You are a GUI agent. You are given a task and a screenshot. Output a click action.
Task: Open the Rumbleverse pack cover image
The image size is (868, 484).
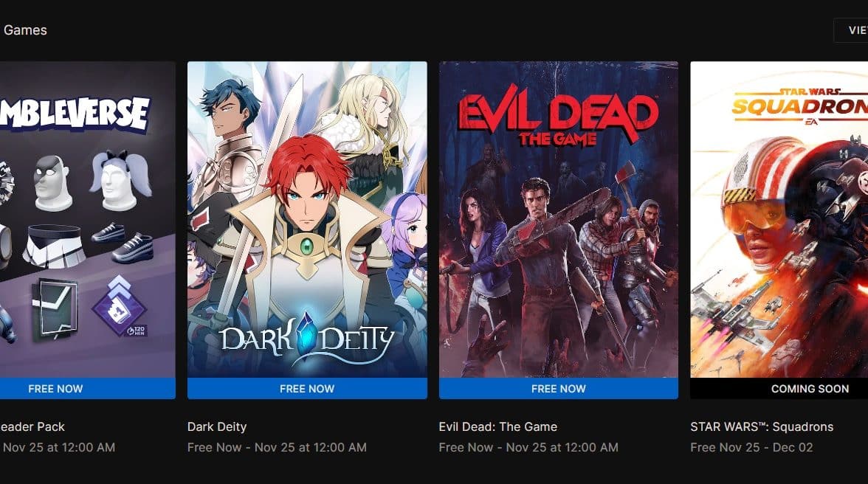(x=87, y=220)
